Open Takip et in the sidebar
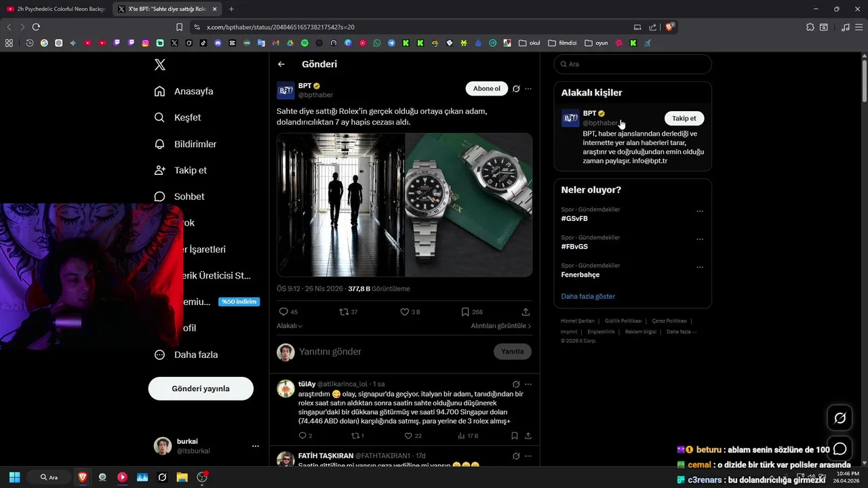Image resolution: width=868 pixels, height=488 pixels. [x=180, y=170]
